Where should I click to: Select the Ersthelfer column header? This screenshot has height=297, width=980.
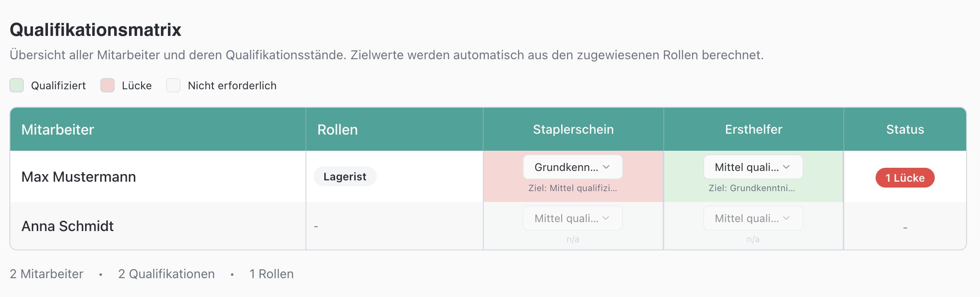pyautogui.click(x=753, y=130)
